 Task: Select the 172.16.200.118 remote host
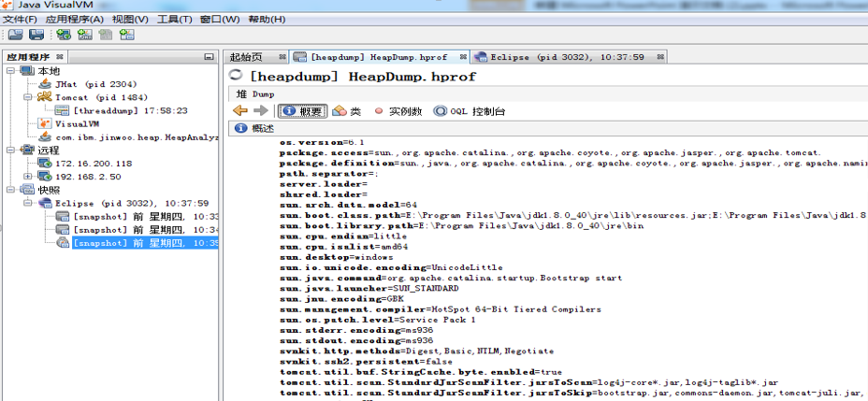click(x=94, y=164)
